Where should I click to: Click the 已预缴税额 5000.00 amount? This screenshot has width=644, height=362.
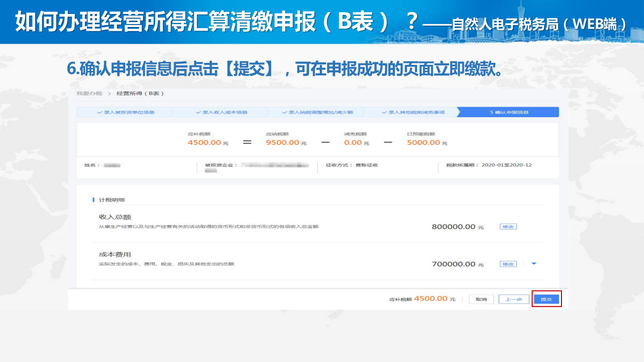[424, 142]
